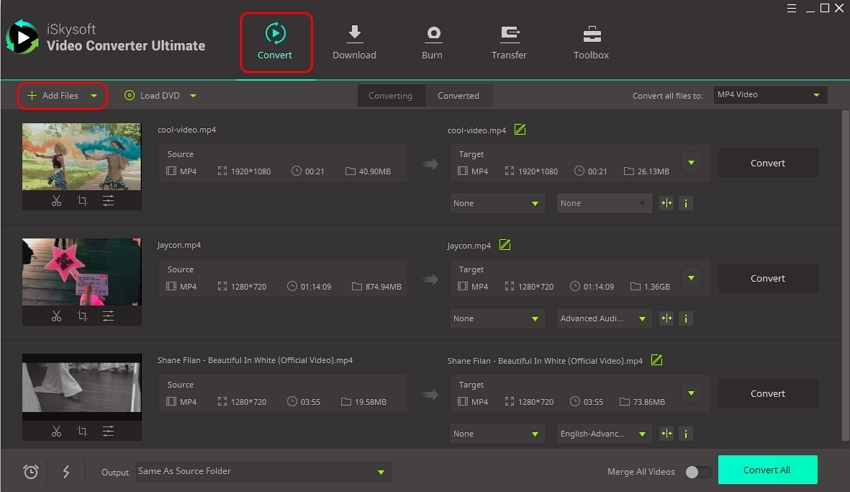Click crop icon under Jaycon thumbnail
This screenshot has height=492, width=850.
pos(82,316)
